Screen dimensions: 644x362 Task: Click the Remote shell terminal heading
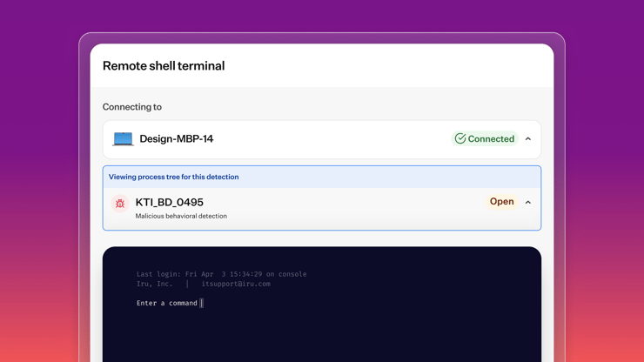click(x=164, y=66)
